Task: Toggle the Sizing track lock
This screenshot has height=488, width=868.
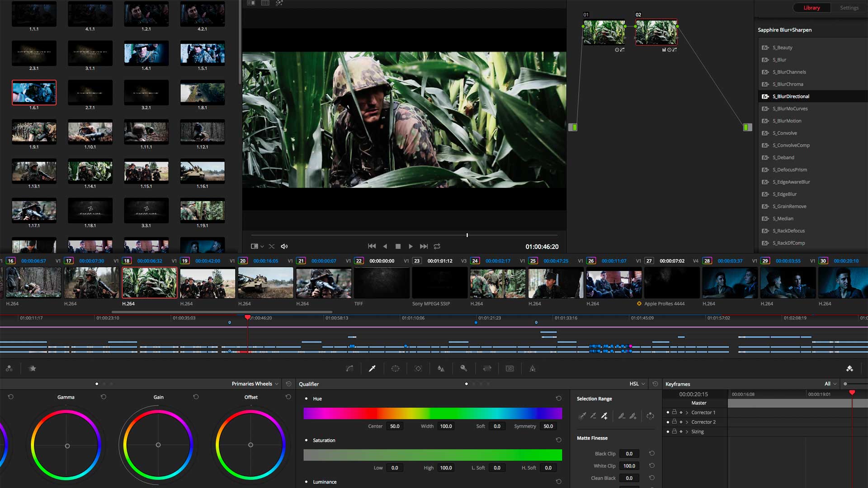Action: pos(674,432)
